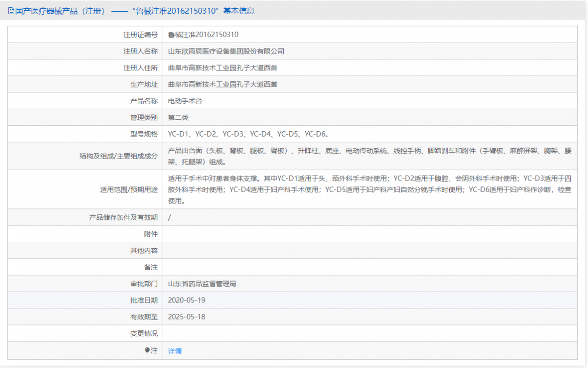This screenshot has height=368, width=588.
Task: Select the address value in 注册人住所 row
Action: tap(223, 68)
